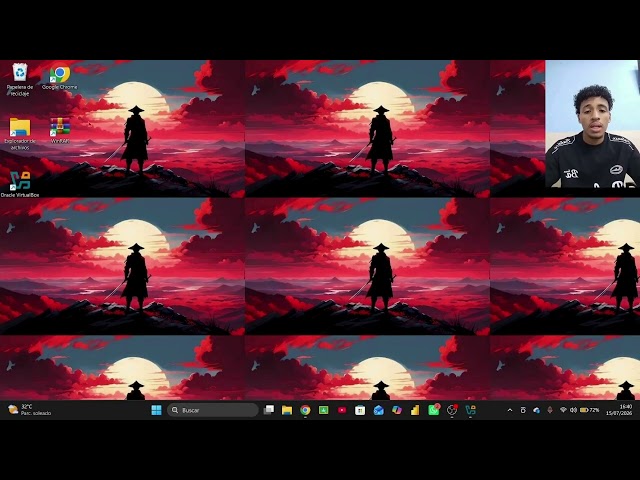Image resolution: width=640 pixels, height=480 pixels.
Task: Expand the hidden system tray icons
Action: point(509,410)
